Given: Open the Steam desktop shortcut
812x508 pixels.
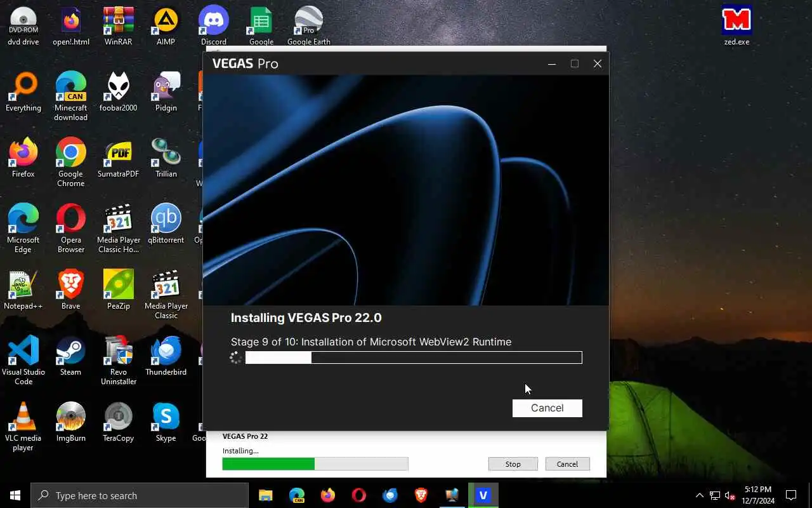Looking at the screenshot, I should point(71,356).
